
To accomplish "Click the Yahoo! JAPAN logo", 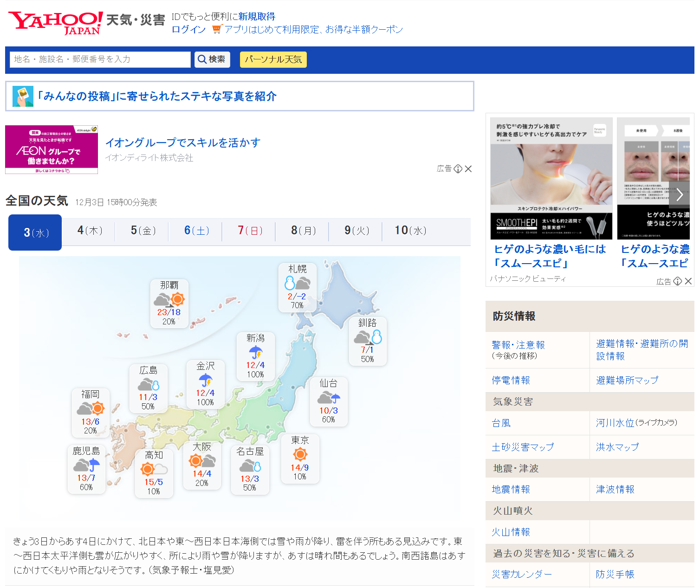I will click(55, 23).
